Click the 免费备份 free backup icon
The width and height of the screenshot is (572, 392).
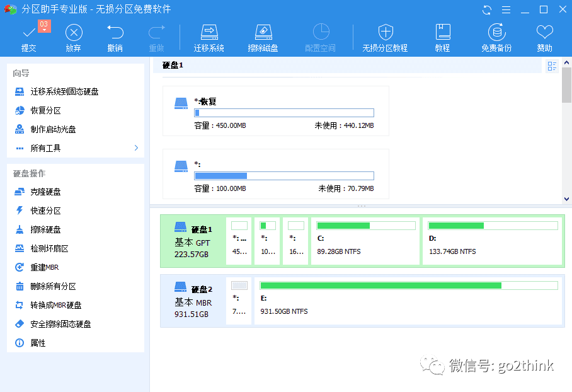pos(497,32)
